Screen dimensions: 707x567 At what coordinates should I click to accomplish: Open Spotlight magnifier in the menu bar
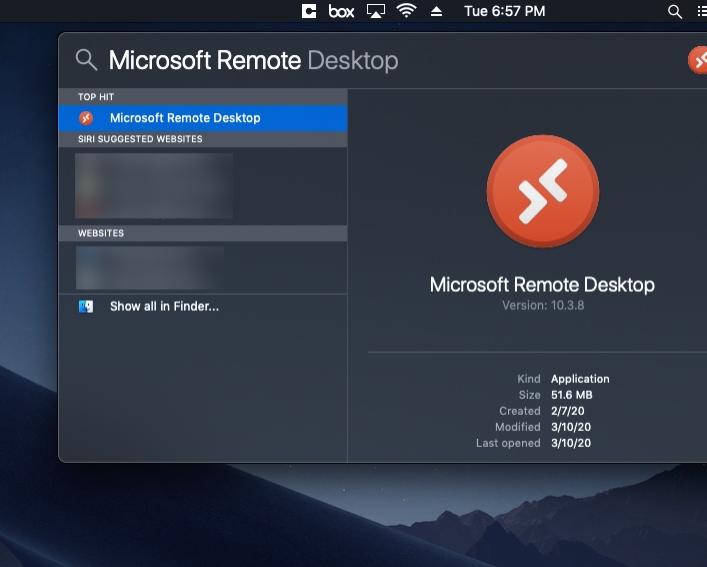click(675, 12)
